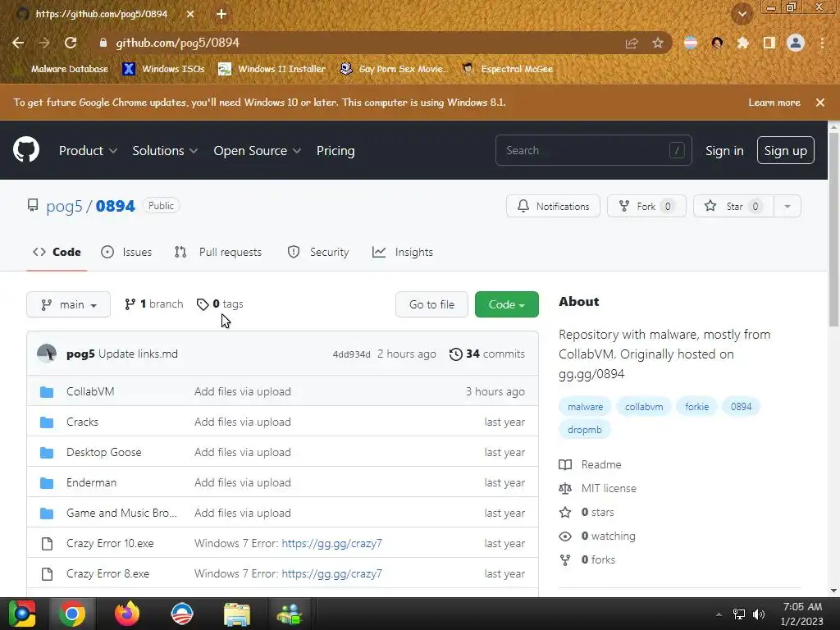Fork the repository

pyautogui.click(x=646, y=206)
